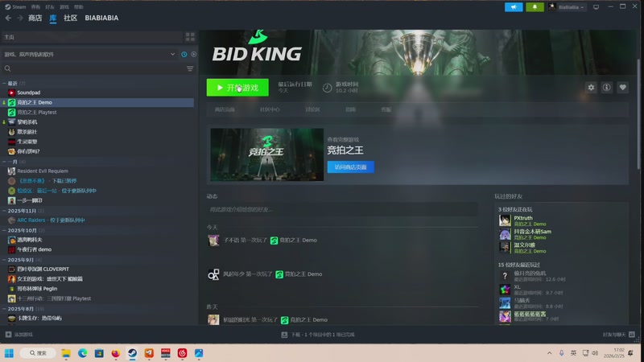Open the Windows Start menu

(9, 353)
